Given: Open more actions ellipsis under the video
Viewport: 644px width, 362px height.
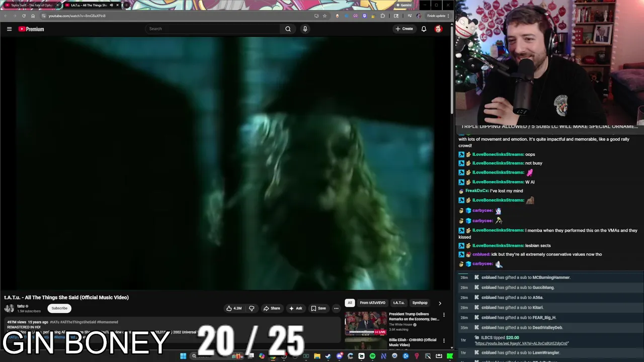Looking at the screenshot, I should 336,308.
